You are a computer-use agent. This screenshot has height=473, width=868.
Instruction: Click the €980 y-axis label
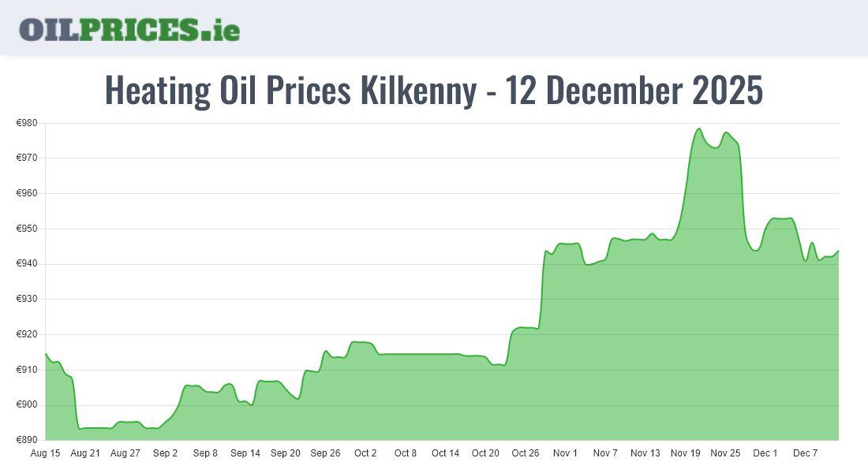pyautogui.click(x=27, y=123)
